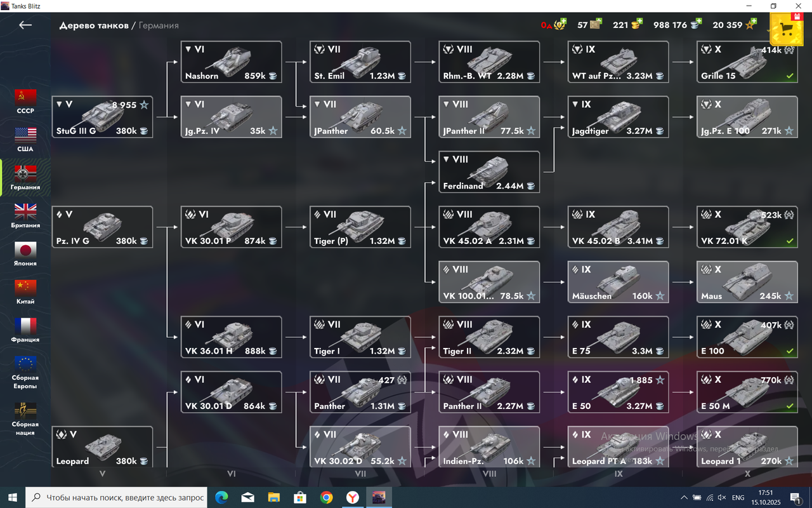The width and height of the screenshot is (812, 508).
Task: Open the E 75 tank card
Action: pyautogui.click(x=618, y=337)
